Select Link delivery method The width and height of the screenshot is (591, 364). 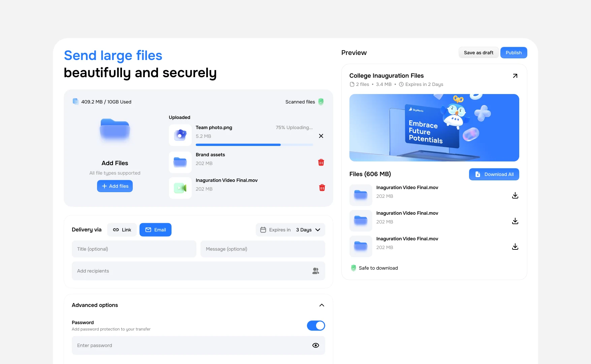[122, 230]
